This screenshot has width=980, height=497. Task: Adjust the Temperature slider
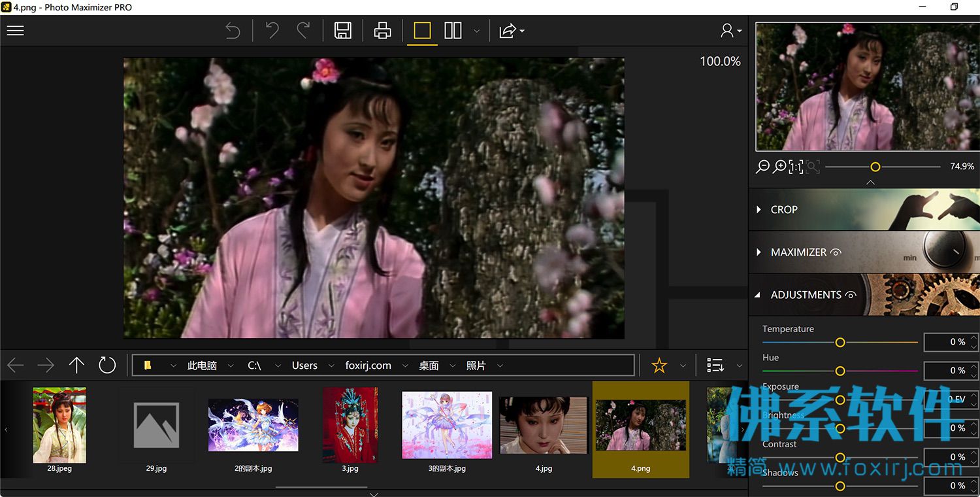tap(840, 342)
